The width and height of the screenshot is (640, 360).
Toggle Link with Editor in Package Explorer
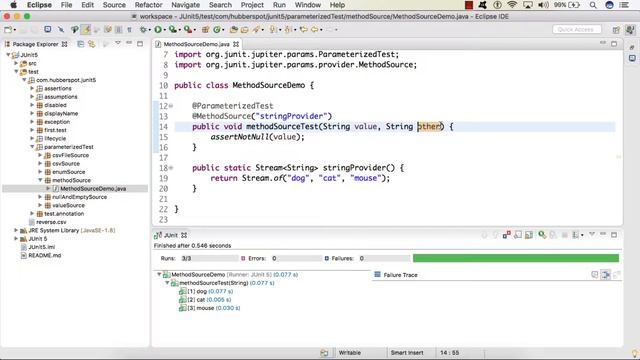91,44
